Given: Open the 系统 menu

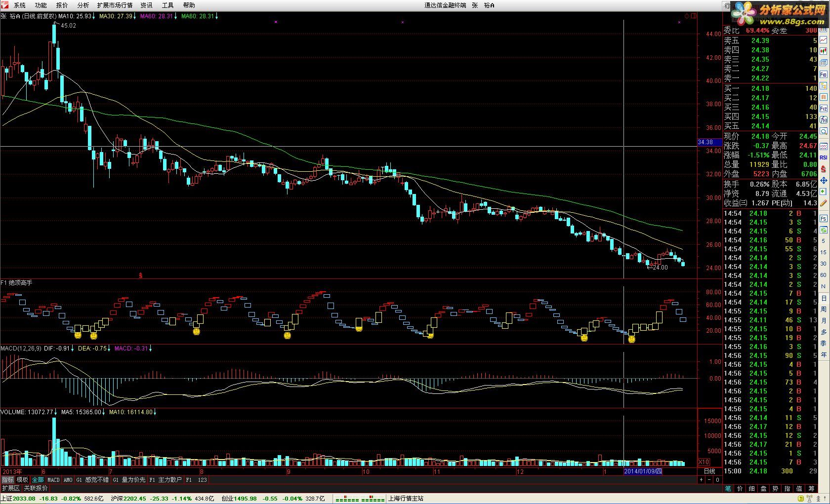Looking at the screenshot, I should coord(20,5).
